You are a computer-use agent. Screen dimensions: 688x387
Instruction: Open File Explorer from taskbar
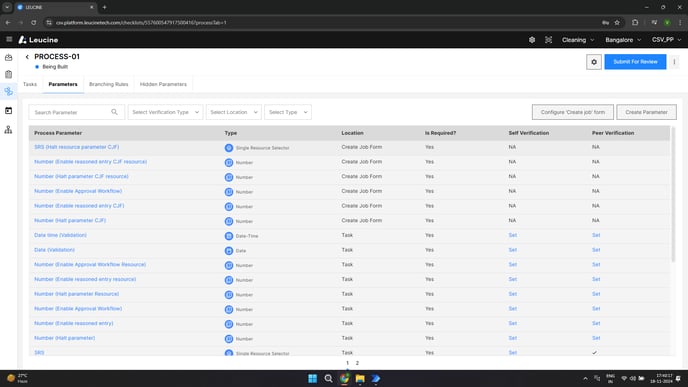pos(360,378)
